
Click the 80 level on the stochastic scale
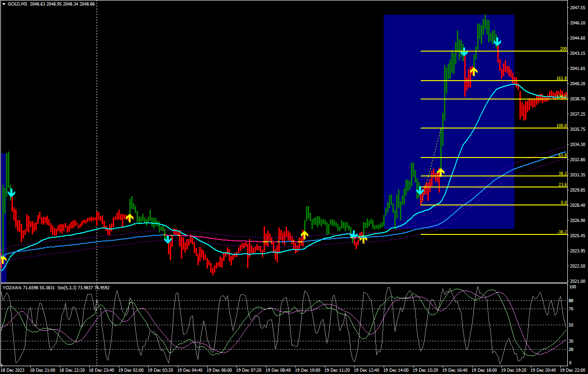click(x=572, y=301)
